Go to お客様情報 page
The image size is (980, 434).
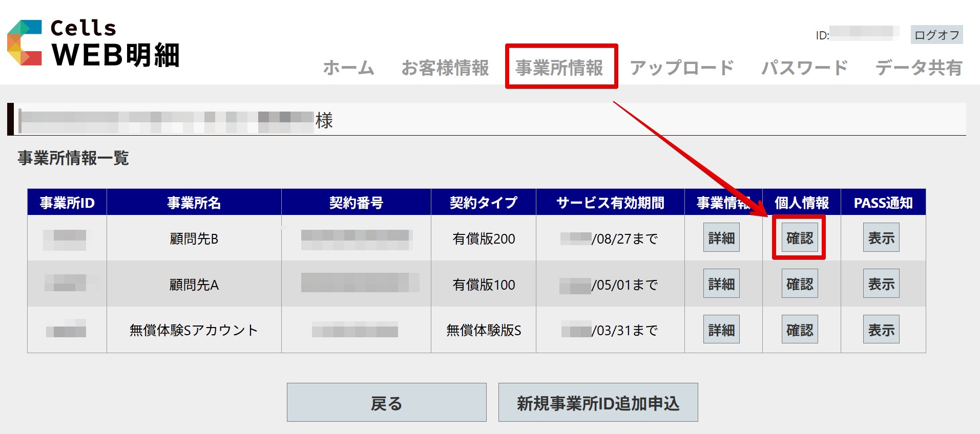(x=445, y=68)
